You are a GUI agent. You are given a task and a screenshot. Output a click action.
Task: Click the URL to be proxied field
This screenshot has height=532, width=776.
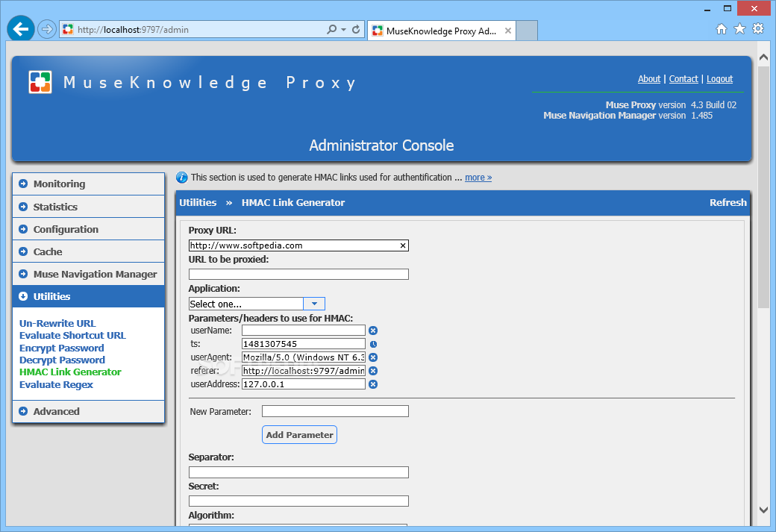(298, 274)
